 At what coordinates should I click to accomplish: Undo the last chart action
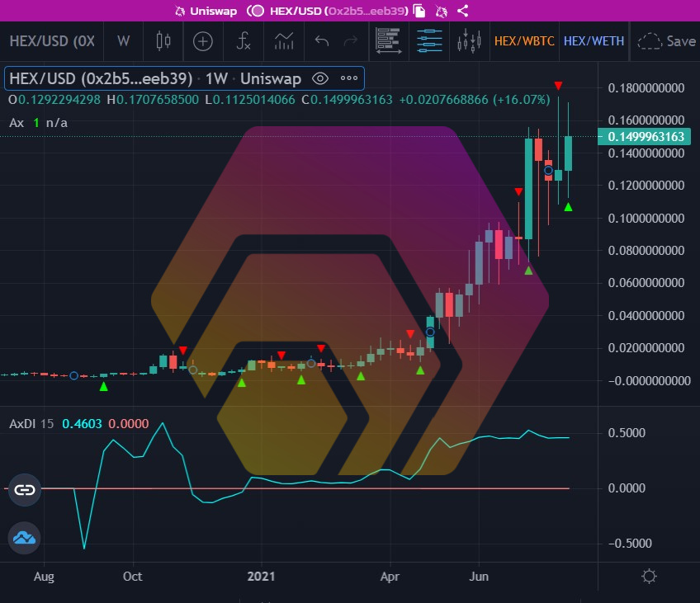pyautogui.click(x=321, y=41)
